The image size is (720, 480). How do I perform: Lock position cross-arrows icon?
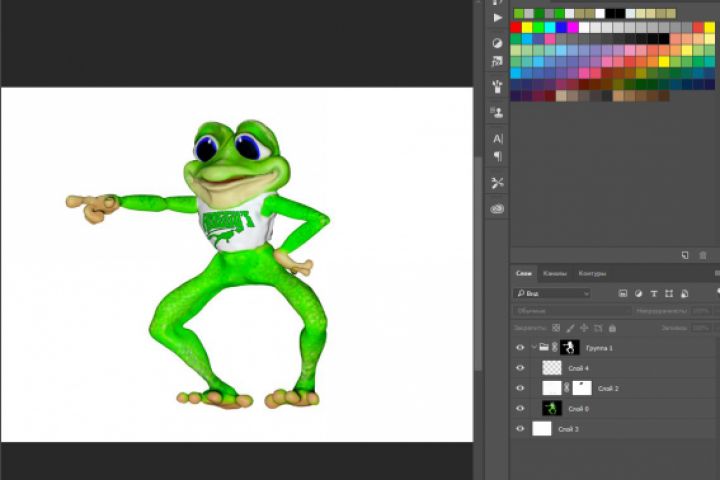(584, 328)
